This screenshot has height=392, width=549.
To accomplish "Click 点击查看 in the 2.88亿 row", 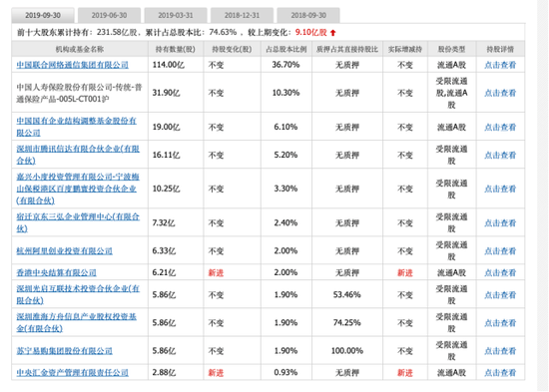I will pos(500,373).
